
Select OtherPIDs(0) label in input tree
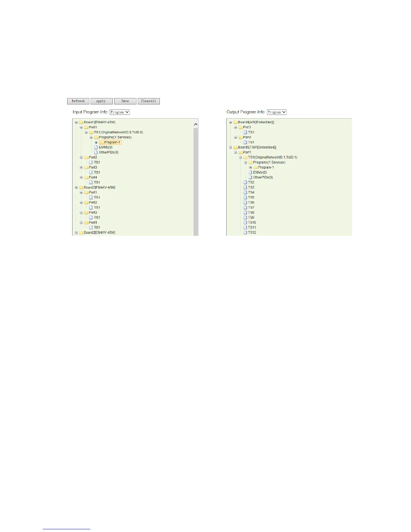tap(109, 152)
